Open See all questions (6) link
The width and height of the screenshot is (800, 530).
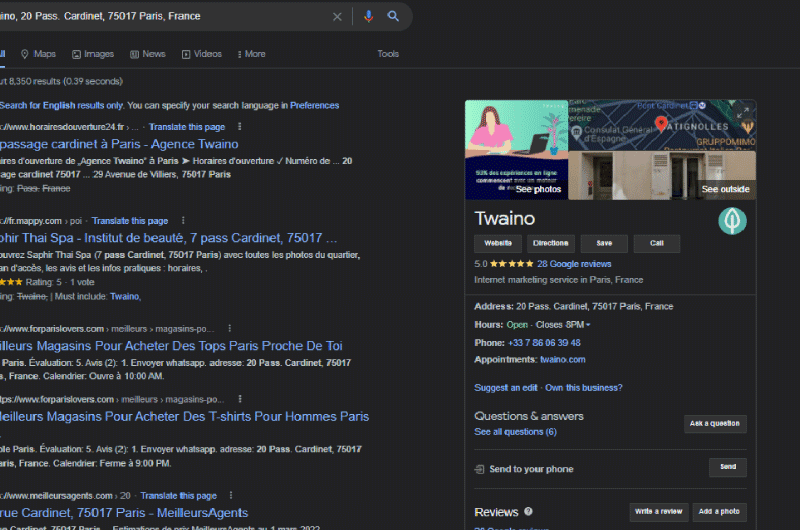(x=515, y=432)
